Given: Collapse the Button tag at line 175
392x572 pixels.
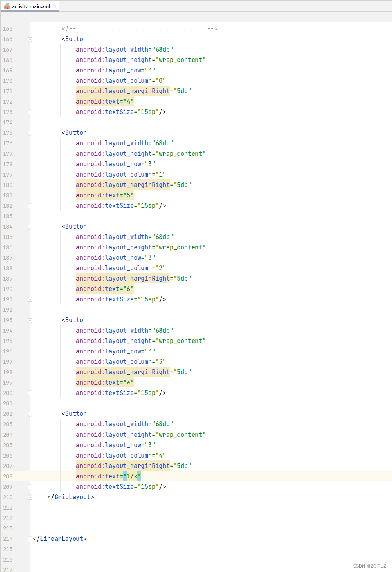Looking at the screenshot, I should pos(30,133).
